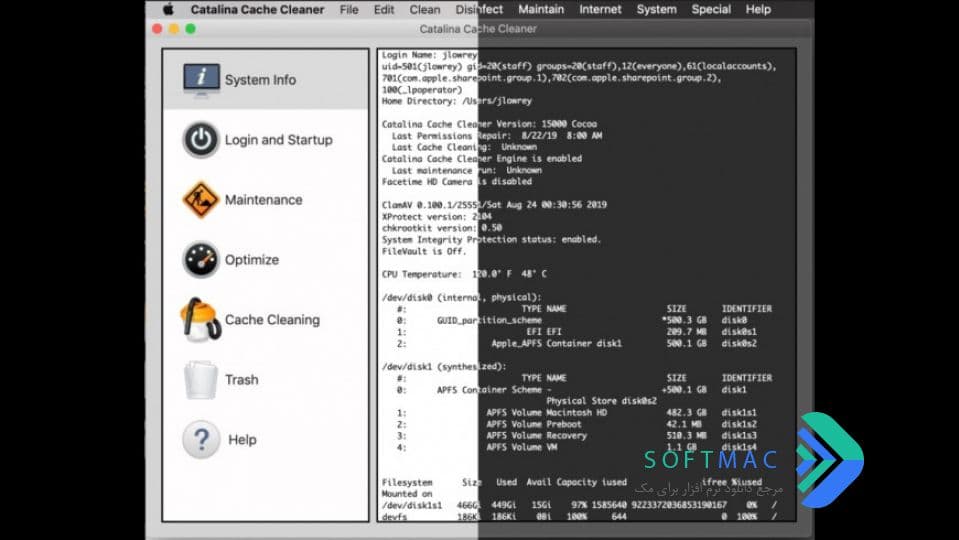Click the Maintenance construction sign icon

tap(201, 199)
